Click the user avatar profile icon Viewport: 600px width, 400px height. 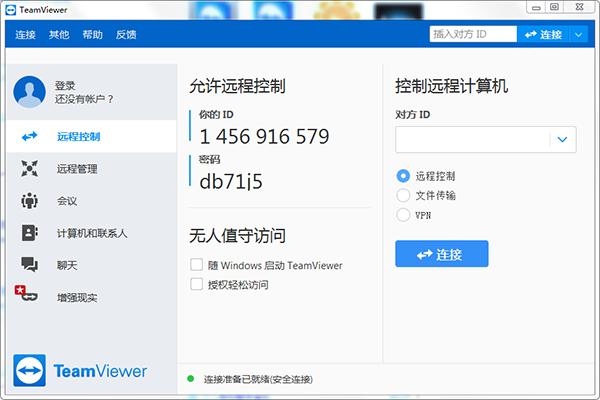coord(29,92)
